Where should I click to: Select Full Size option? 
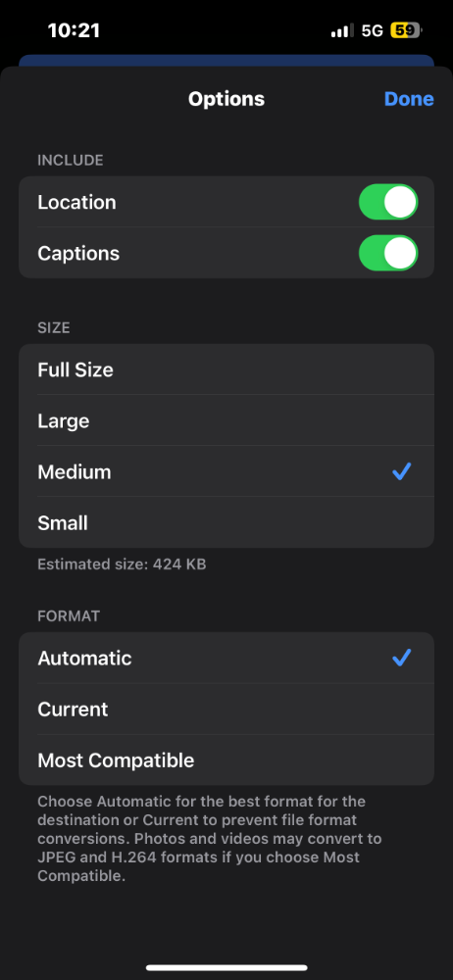tap(226, 369)
